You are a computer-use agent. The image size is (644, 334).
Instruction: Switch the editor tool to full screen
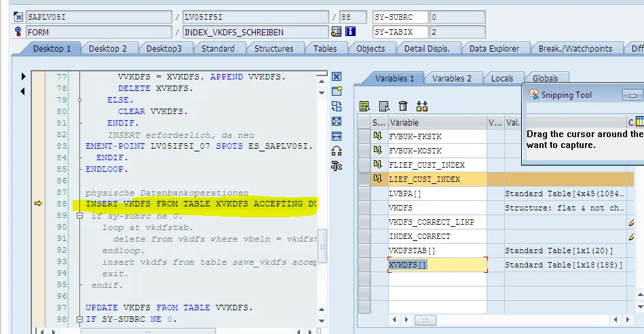click(337, 121)
